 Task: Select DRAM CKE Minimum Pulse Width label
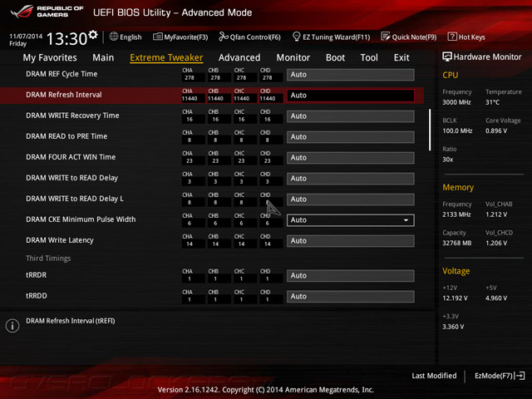coord(81,219)
